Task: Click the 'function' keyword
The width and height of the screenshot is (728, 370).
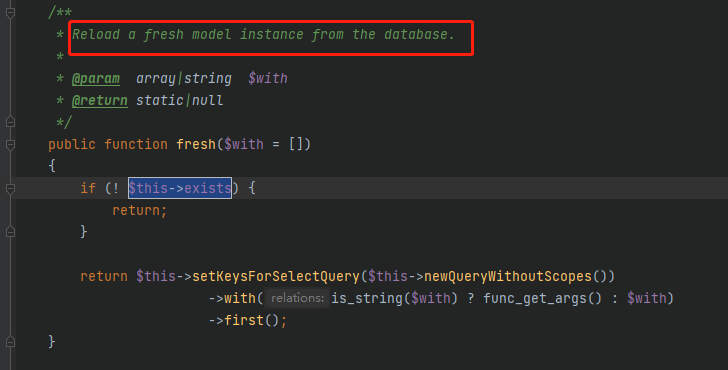Action: pos(136,144)
